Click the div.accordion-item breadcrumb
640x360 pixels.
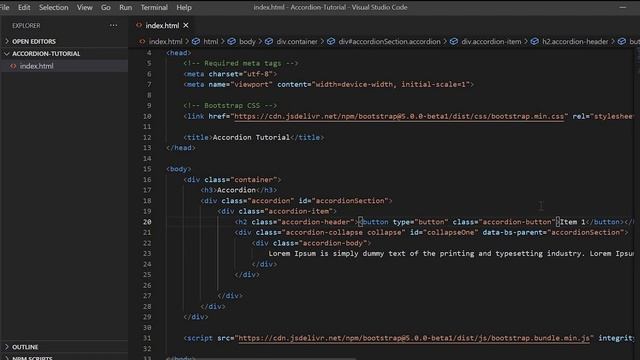491,41
